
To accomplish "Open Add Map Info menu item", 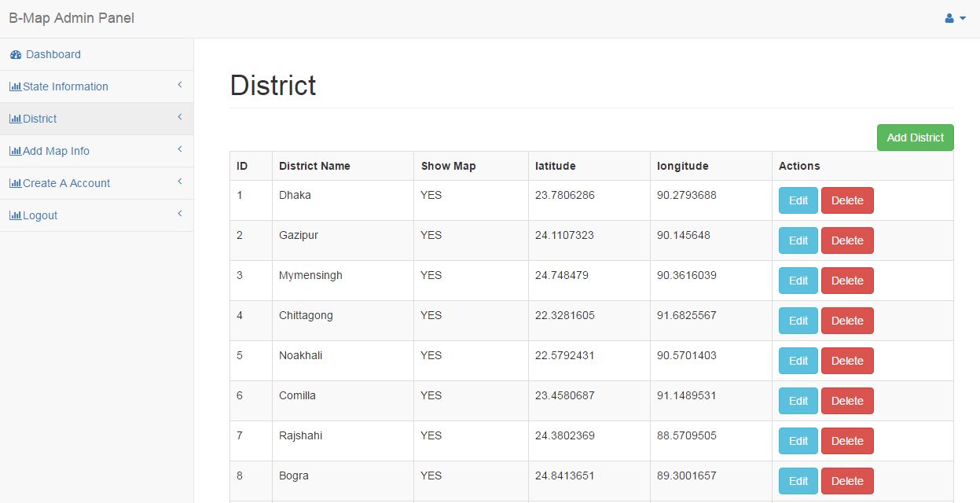I will [97, 151].
